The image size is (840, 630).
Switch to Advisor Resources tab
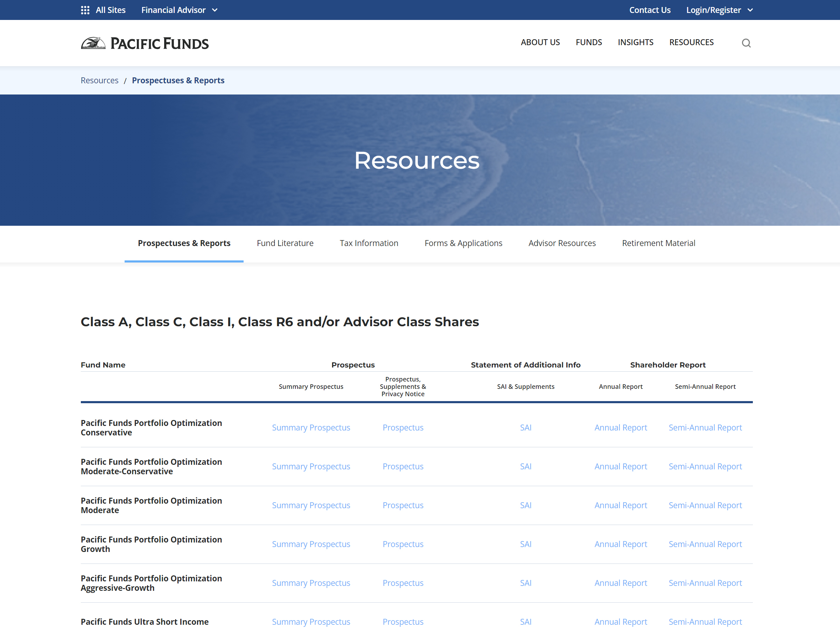[562, 243]
